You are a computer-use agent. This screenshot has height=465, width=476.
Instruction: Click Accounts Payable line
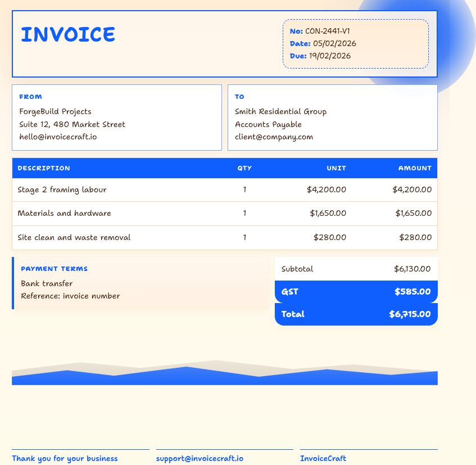pyautogui.click(x=268, y=124)
